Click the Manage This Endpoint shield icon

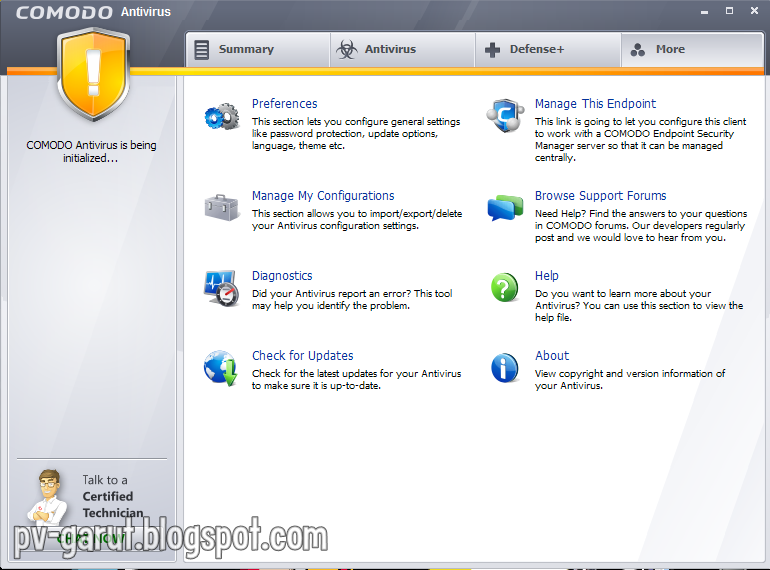[x=504, y=116]
